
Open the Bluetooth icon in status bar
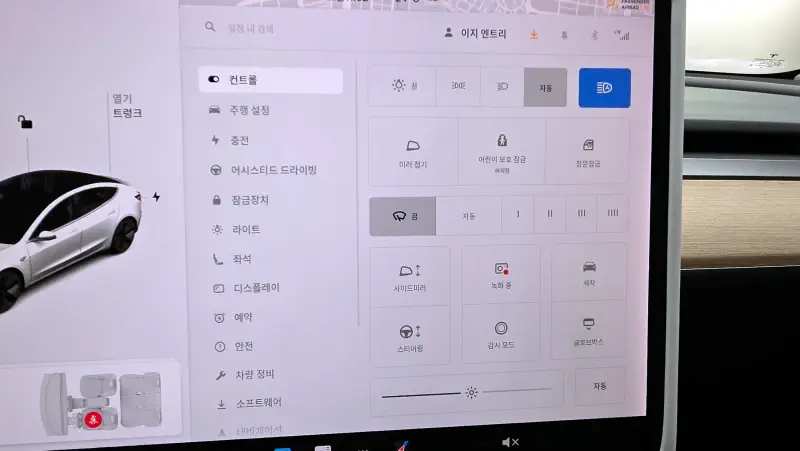pyautogui.click(x=594, y=35)
